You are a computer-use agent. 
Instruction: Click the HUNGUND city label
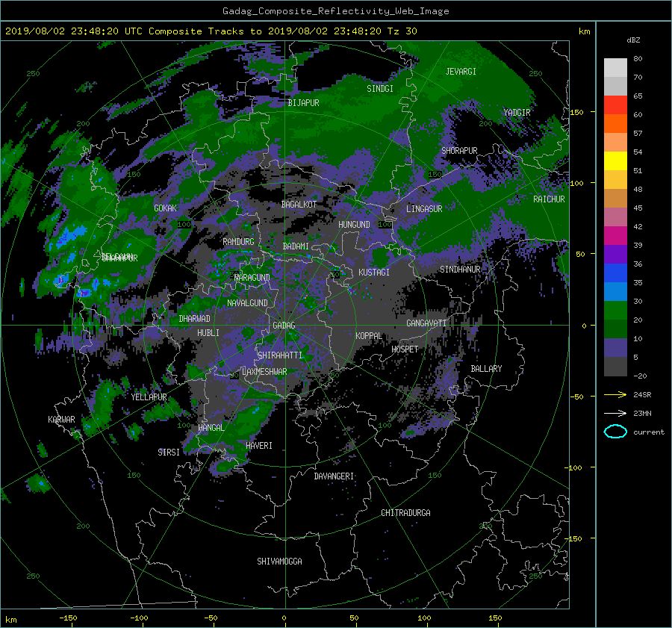[354, 225]
